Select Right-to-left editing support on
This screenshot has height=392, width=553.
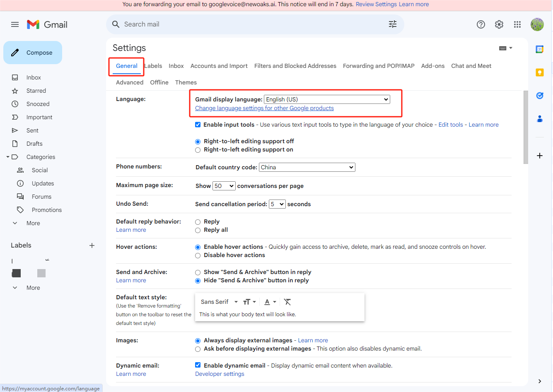tap(198, 150)
